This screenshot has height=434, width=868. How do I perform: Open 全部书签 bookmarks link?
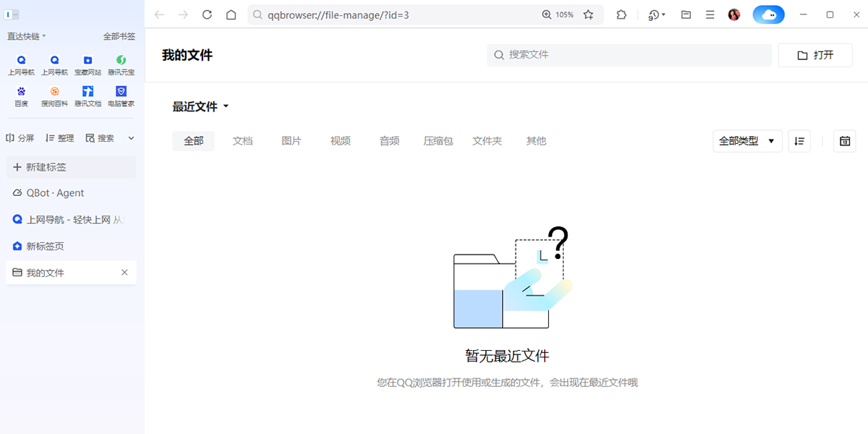pyautogui.click(x=119, y=36)
